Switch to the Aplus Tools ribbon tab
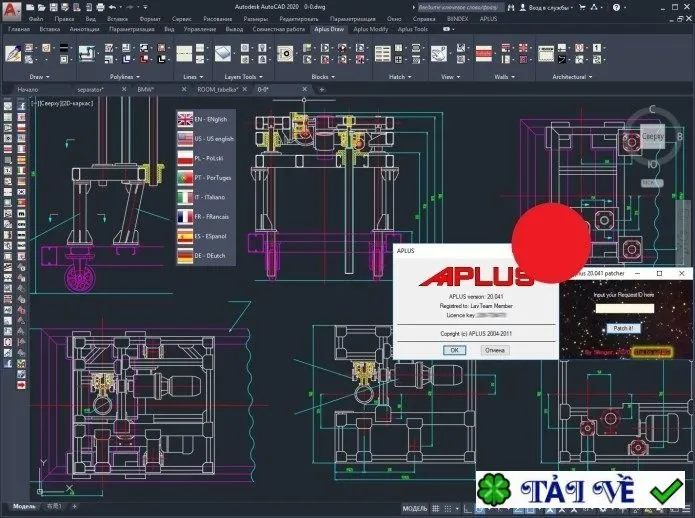Viewport: 695px width, 518px height. coord(413,29)
